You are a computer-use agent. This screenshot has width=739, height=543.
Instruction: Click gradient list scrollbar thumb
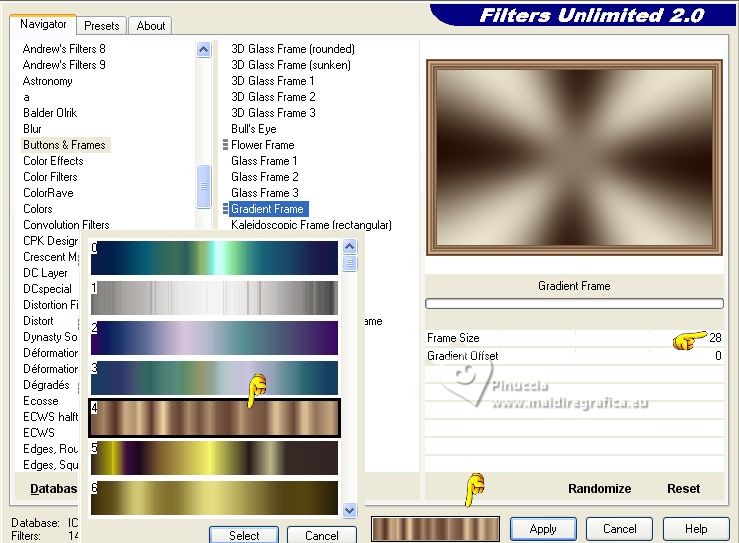[x=350, y=263]
